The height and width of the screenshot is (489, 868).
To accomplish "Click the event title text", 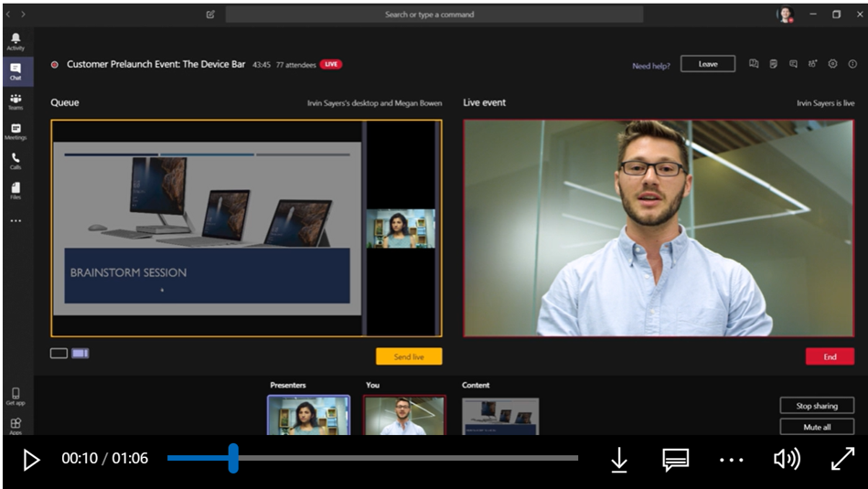I will 156,64.
